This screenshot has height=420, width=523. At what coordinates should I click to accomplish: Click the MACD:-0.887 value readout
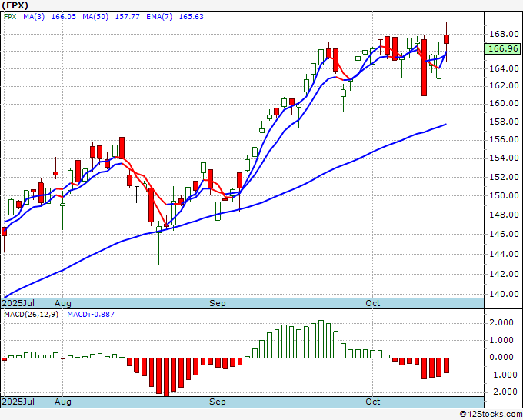[91, 315]
